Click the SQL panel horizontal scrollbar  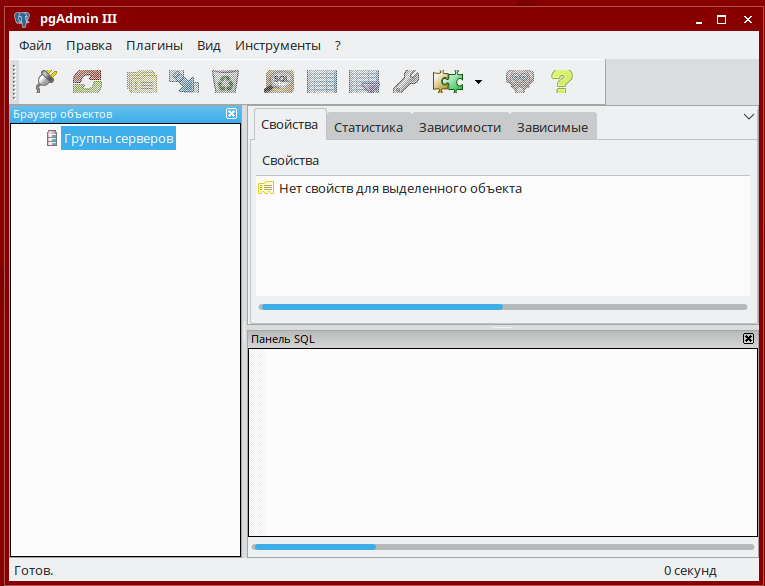pos(503,547)
